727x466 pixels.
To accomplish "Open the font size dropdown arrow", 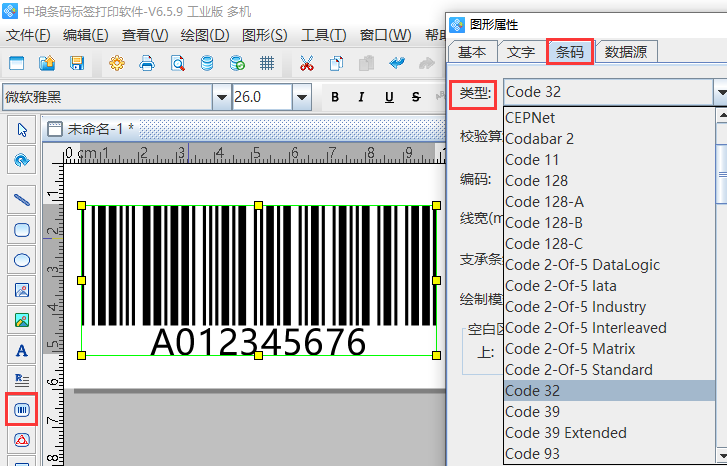I will [x=302, y=97].
